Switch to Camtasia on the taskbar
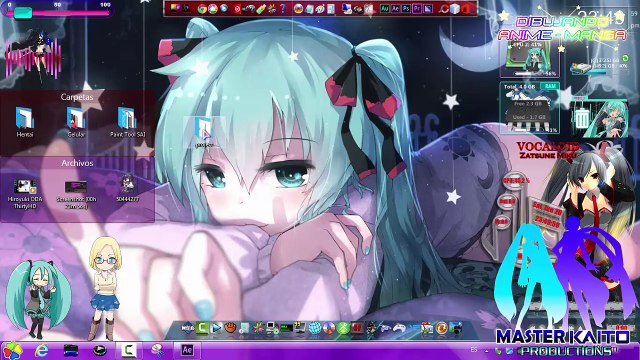 (129, 350)
